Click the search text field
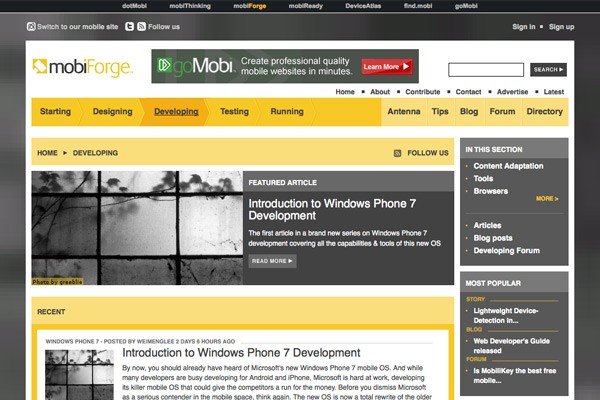600x400 pixels. [x=486, y=70]
